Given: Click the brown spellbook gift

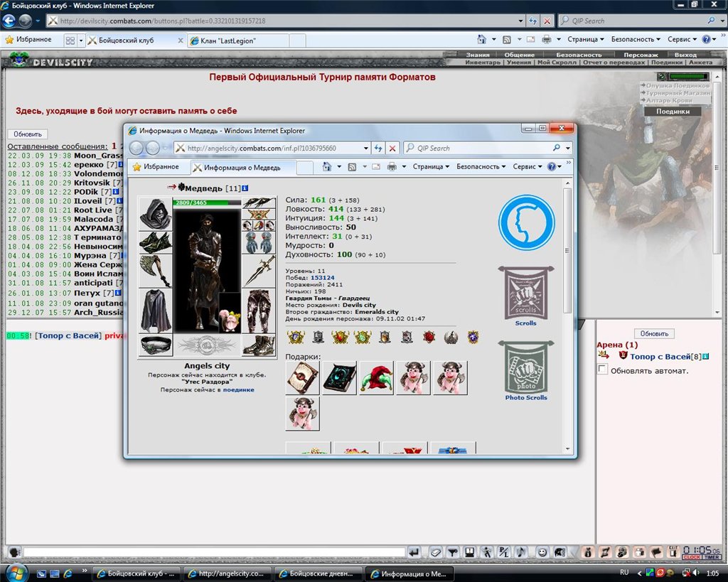Looking at the screenshot, I should [x=302, y=378].
